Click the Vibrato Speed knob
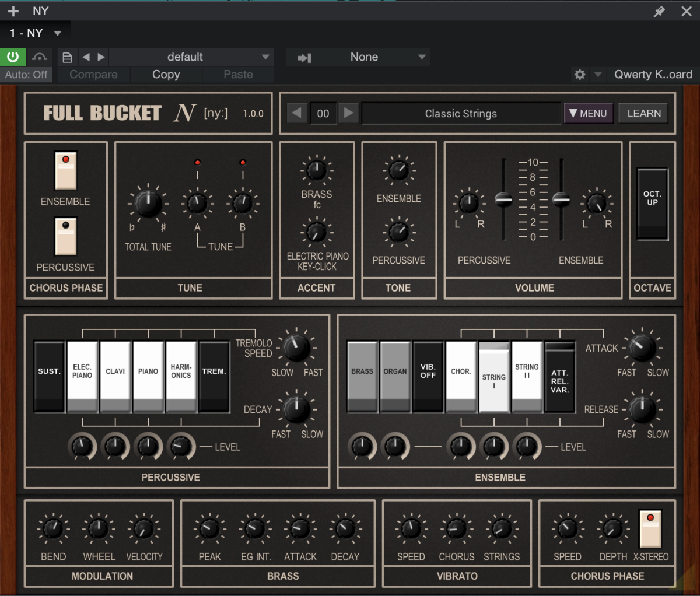 [411, 529]
